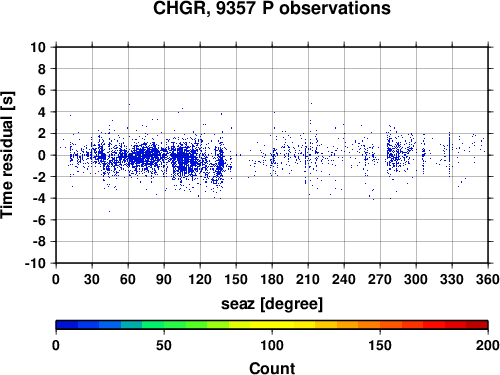Click colorbar tick label 200
The image size is (500, 375).
tap(488, 345)
